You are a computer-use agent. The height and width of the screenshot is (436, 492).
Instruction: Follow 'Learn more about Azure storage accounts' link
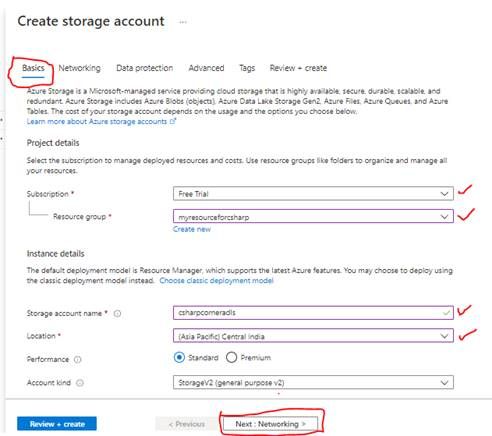[97, 121]
